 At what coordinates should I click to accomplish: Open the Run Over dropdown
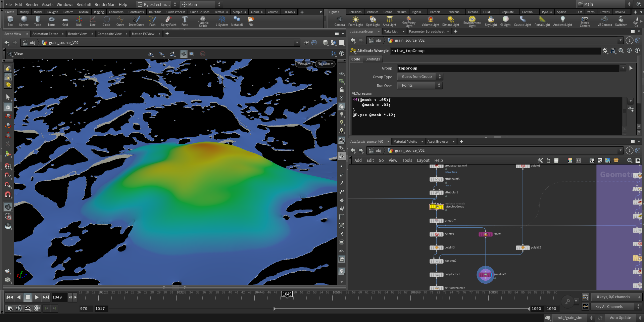tap(420, 86)
